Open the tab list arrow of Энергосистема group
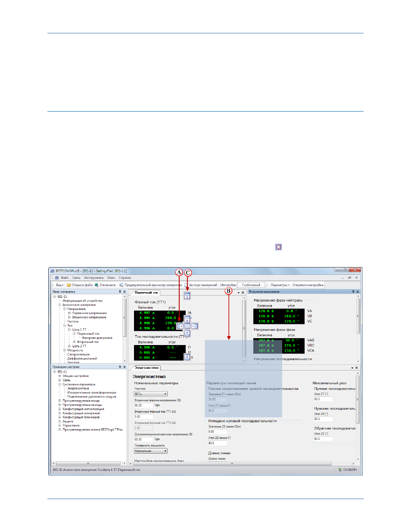The image size is (411, 532). [x=352, y=368]
